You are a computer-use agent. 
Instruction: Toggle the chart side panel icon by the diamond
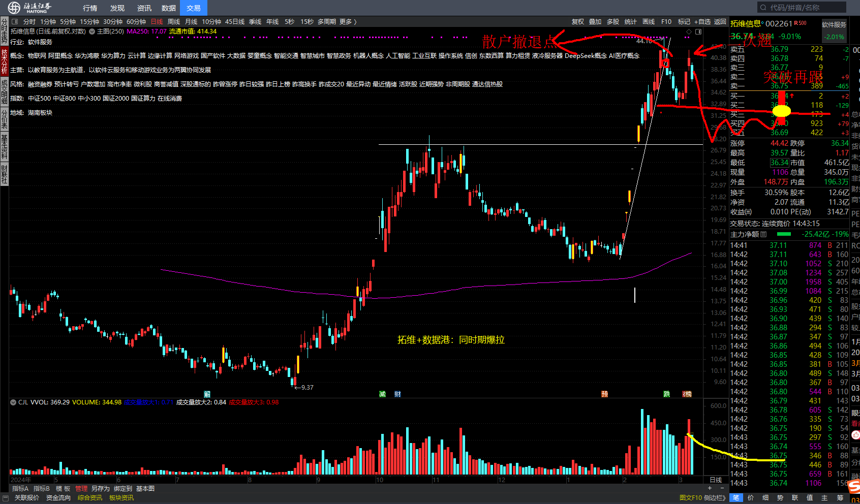(698, 31)
